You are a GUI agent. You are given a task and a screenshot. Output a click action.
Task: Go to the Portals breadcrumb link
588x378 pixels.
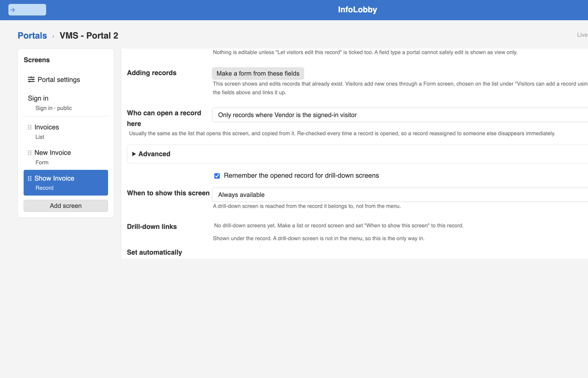click(x=32, y=36)
